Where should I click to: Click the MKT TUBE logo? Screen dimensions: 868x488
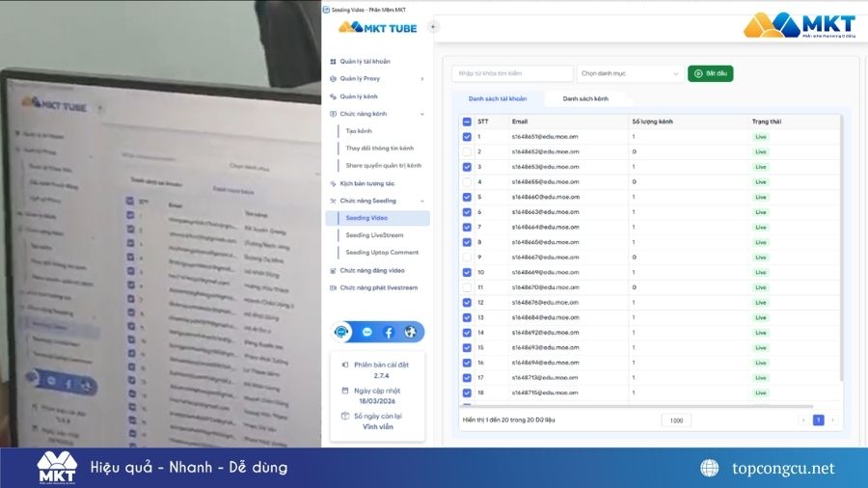(377, 27)
